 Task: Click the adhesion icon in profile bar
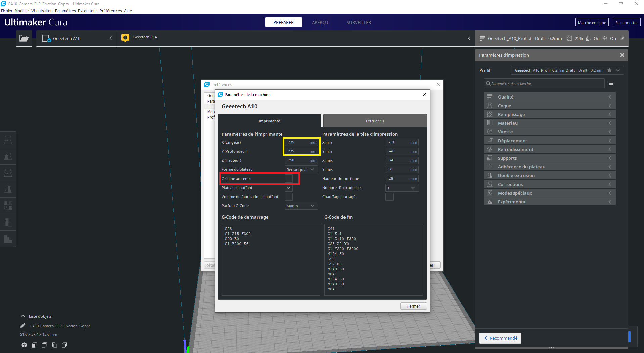tap(605, 38)
